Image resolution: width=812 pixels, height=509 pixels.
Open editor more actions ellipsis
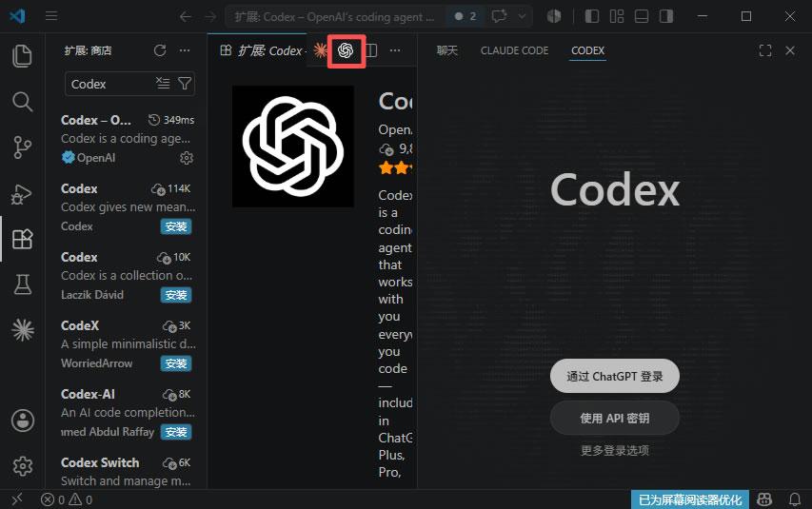(x=395, y=50)
